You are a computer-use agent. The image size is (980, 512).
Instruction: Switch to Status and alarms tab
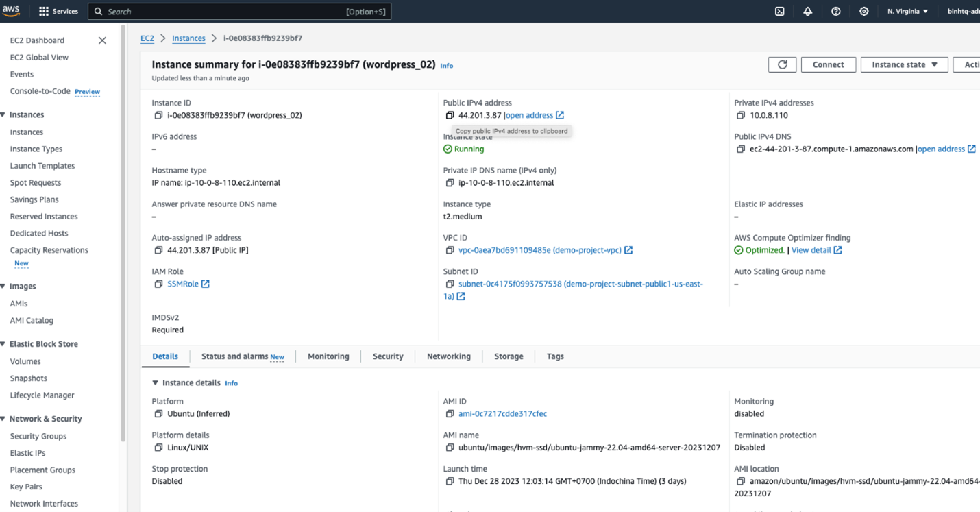pos(243,356)
